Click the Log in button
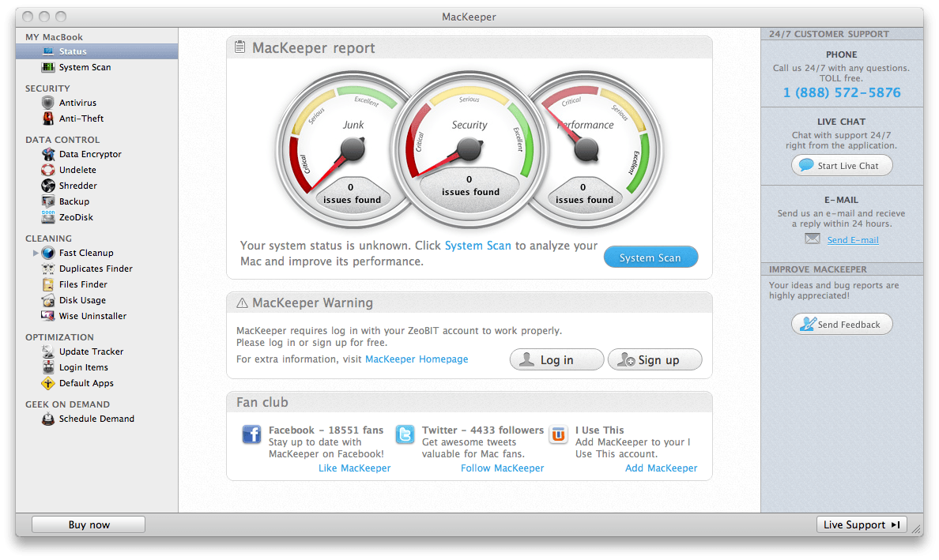Screen dimensions: 939x560 coord(556,359)
